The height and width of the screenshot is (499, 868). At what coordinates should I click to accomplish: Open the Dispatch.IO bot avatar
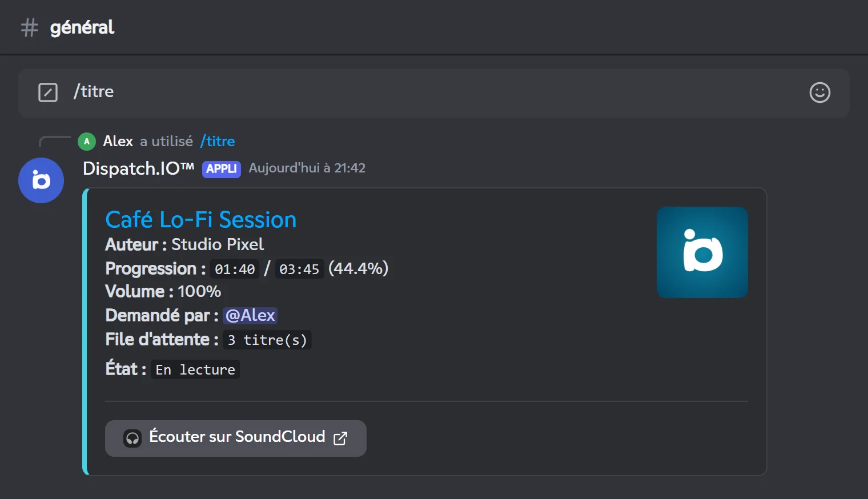click(x=41, y=180)
